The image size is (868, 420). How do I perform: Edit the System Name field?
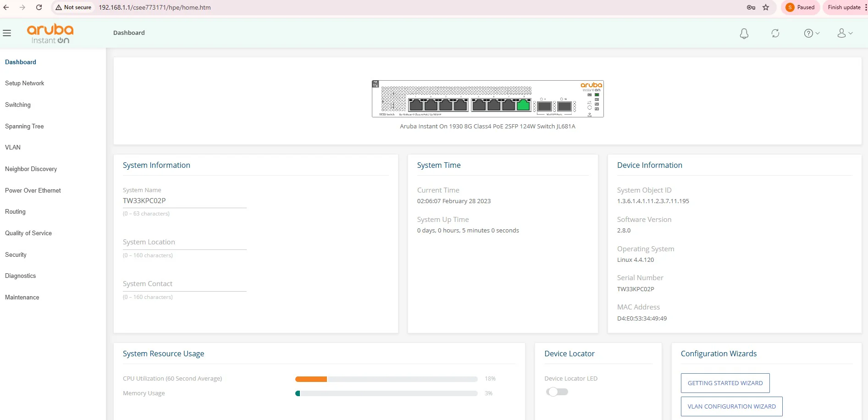tap(185, 201)
